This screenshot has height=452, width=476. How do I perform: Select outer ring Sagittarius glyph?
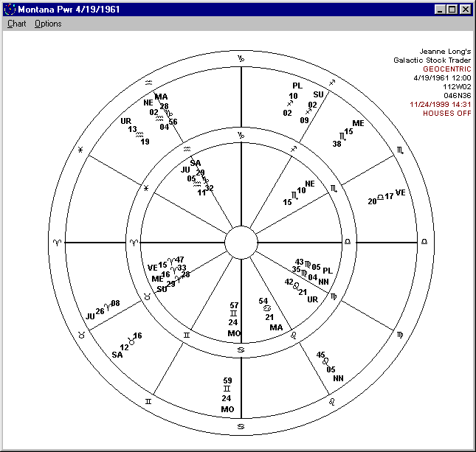tap(332, 83)
